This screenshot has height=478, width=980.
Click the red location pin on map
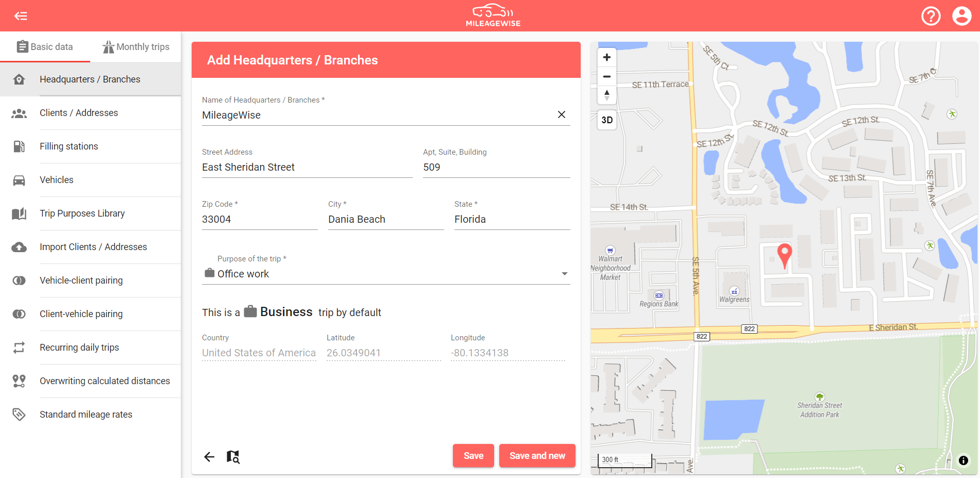tap(784, 256)
